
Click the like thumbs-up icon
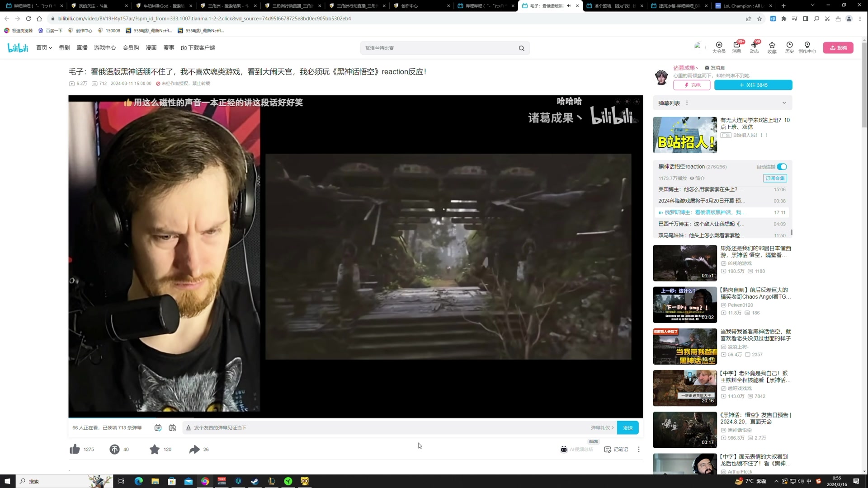click(75, 449)
